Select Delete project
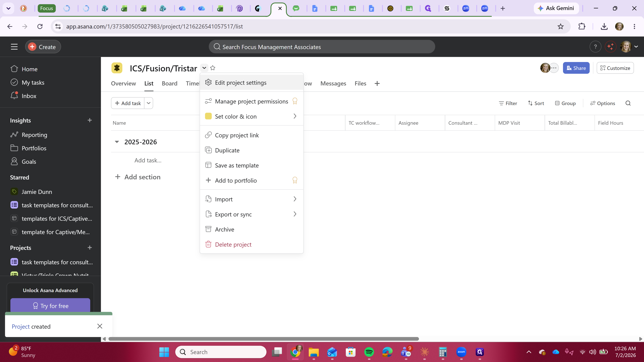Image resolution: width=644 pixels, height=362 pixels. (252, 244)
